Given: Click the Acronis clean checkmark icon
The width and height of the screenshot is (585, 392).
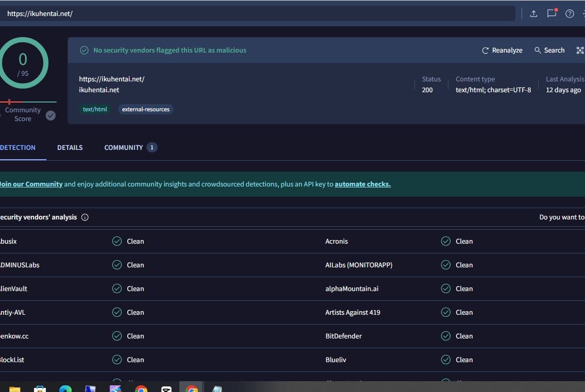Looking at the screenshot, I should [446, 242].
